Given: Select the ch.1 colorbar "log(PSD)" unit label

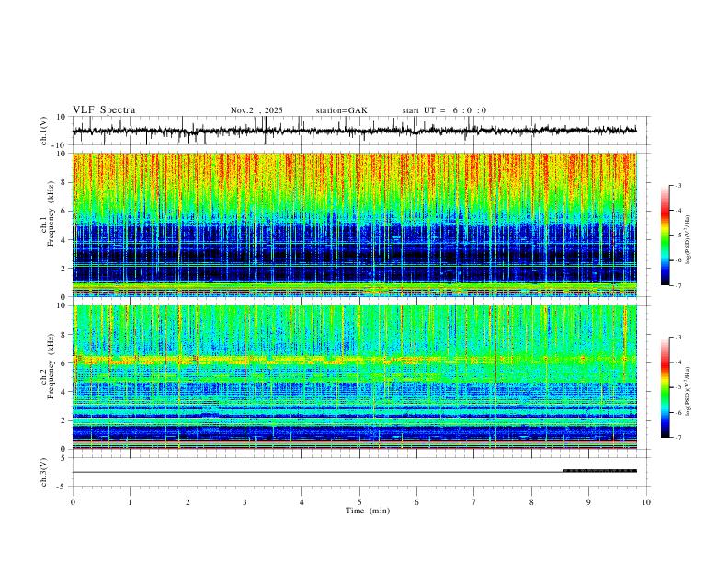Looking at the screenshot, I should point(688,239).
